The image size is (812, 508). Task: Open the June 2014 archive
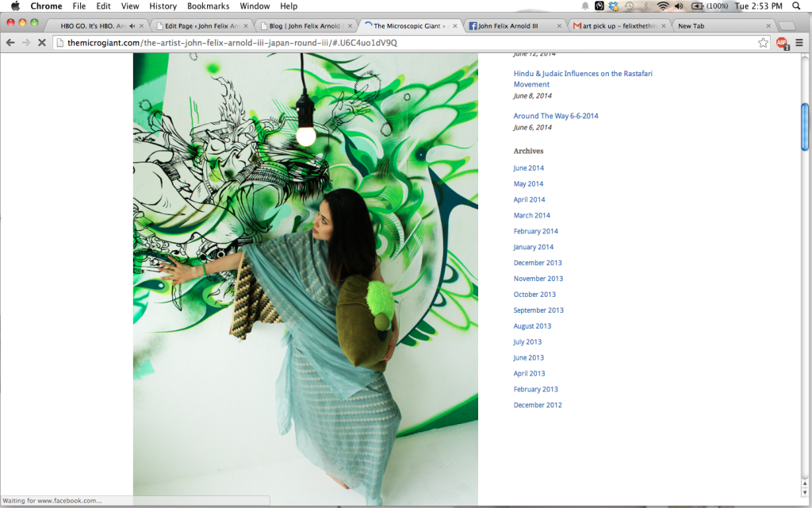(528, 168)
